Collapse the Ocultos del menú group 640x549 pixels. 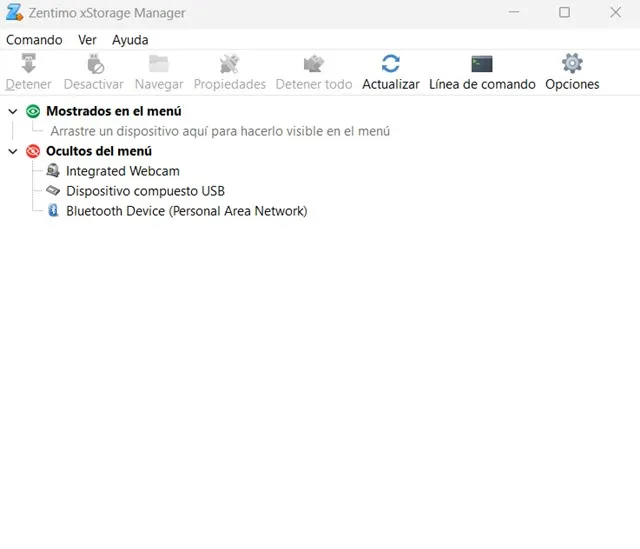[13, 151]
